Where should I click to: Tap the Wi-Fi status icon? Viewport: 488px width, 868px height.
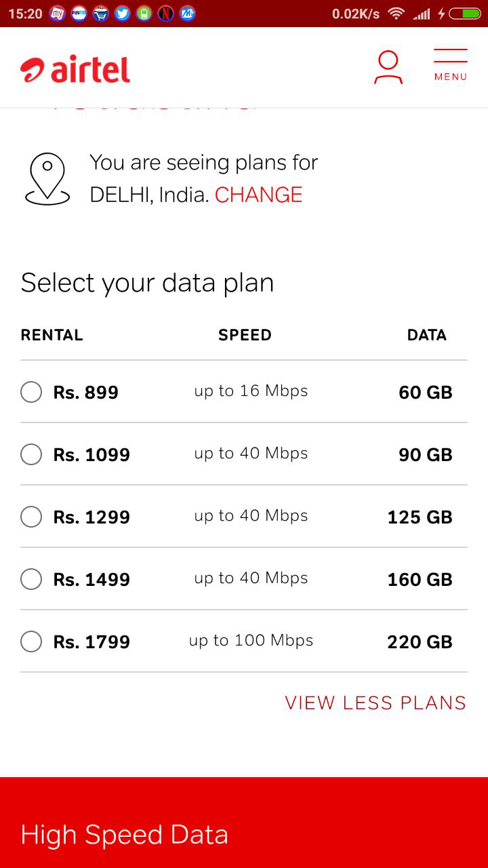tap(396, 14)
